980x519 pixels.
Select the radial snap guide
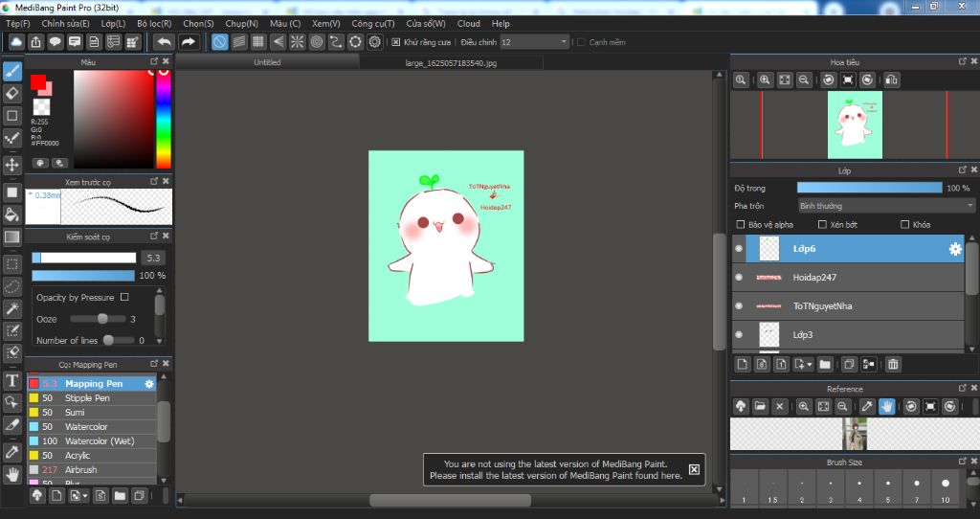click(x=298, y=42)
